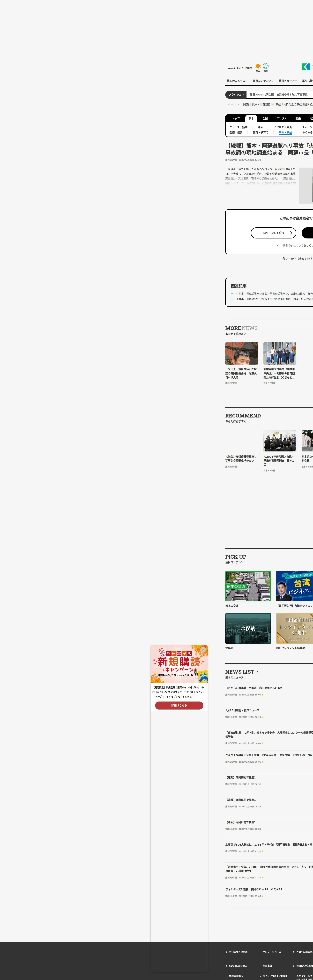Screen dimensions: 313x980
Task: Click arrow next to NEWS LIST heading
Action: coord(257,671)
